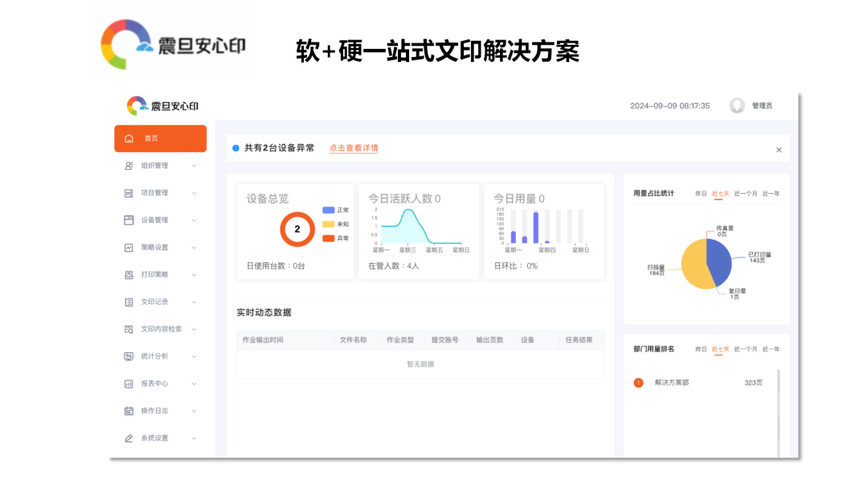Screen dimensions: 868x489
Task: Click the 策略设置 icon
Action: pos(129,248)
